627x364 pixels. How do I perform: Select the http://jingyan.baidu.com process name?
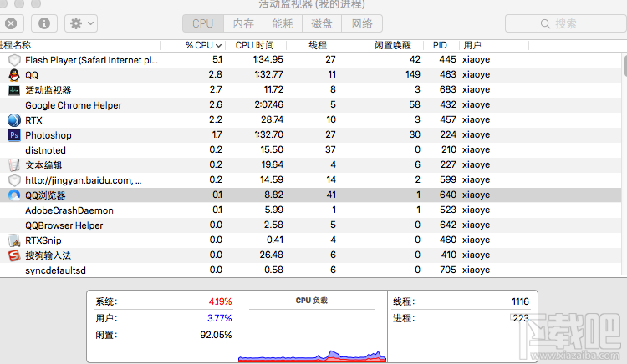[x=83, y=180]
